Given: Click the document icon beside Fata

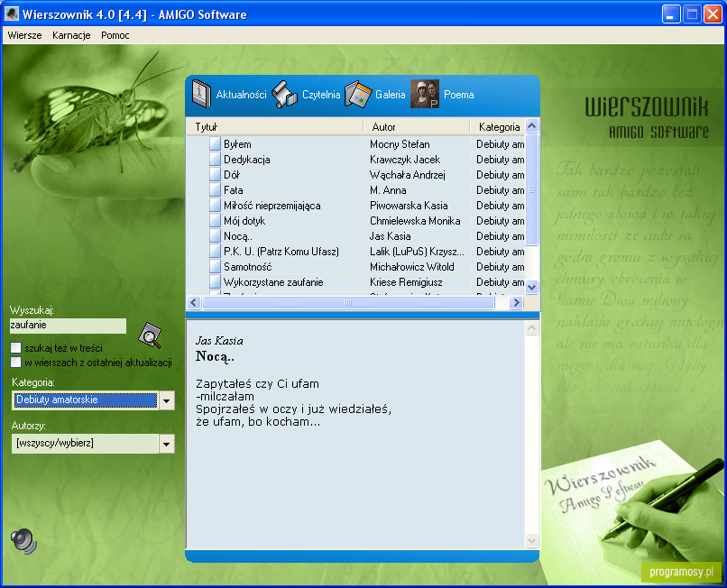Looking at the screenshot, I should click(215, 189).
